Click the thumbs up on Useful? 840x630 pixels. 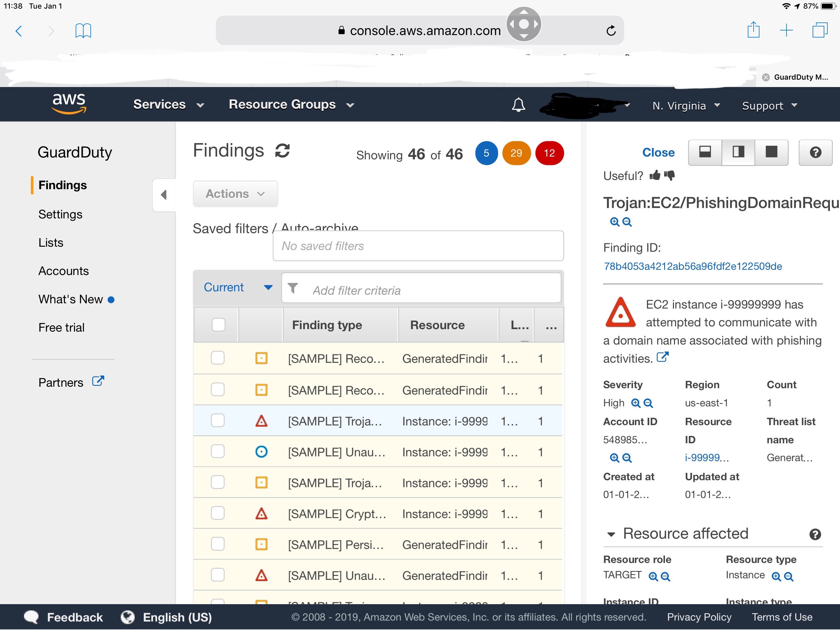tap(654, 175)
